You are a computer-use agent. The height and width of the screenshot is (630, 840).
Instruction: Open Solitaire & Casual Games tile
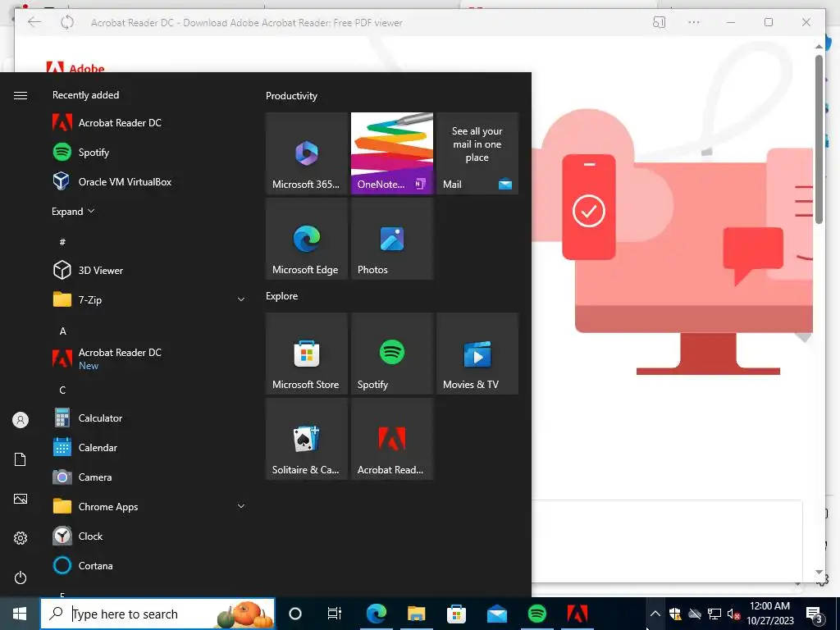[x=307, y=439]
